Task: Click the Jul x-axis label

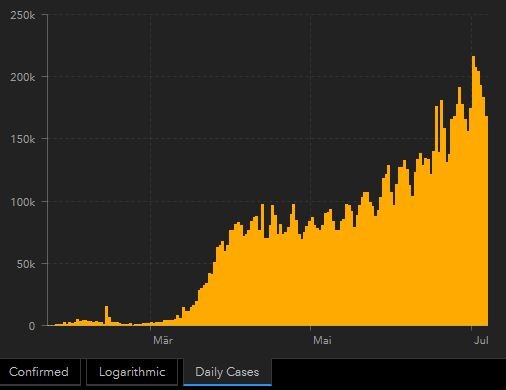Action: pyautogui.click(x=481, y=340)
